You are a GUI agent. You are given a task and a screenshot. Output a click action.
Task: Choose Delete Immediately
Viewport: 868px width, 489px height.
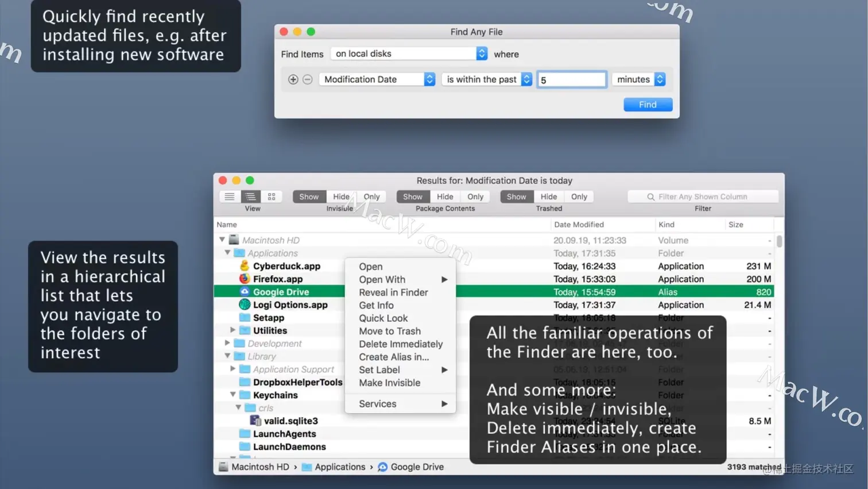[x=400, y=344]
